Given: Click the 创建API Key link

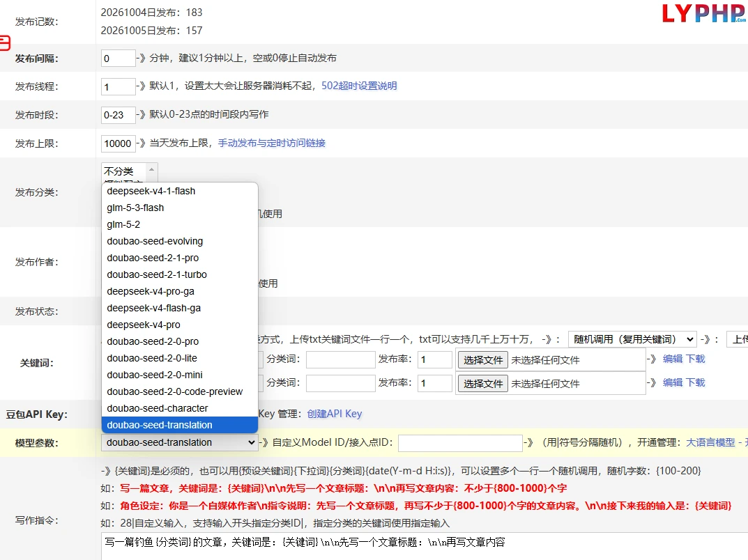Looking at the screenshot, I should coord(335,414).
